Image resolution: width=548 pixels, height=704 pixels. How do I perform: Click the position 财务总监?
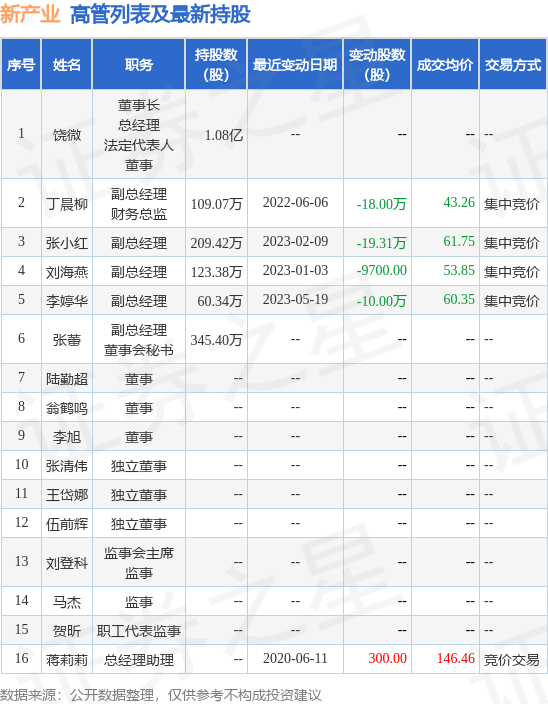[x=139, y=214]
